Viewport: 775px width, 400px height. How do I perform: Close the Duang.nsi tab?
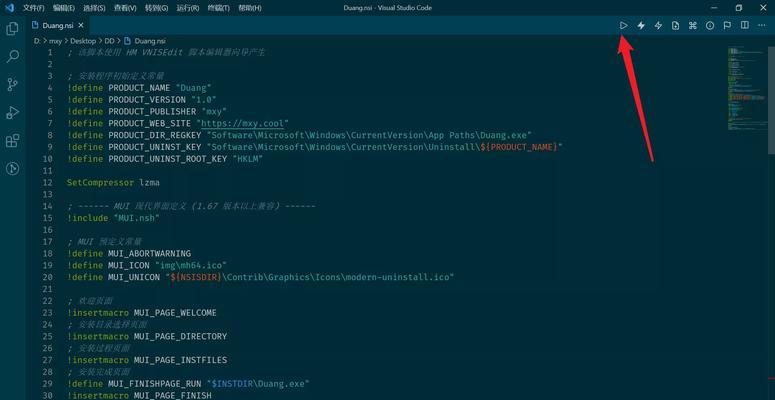click(x=81, y=25)
